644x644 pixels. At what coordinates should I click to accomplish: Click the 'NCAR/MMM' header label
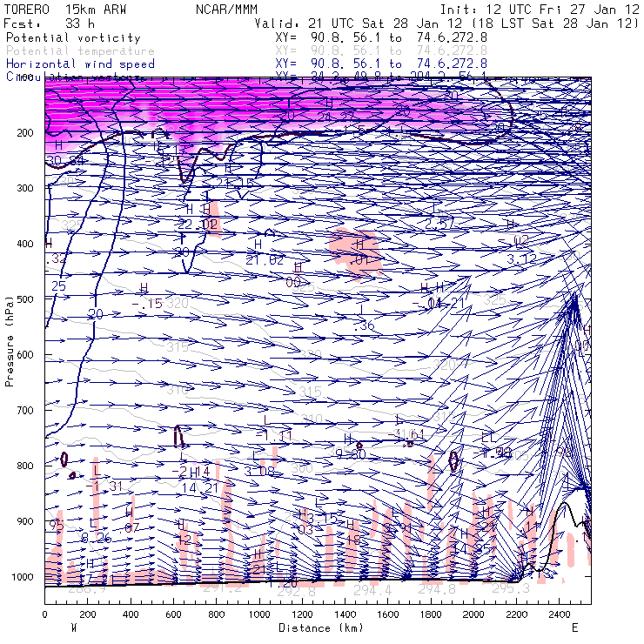(x=226, y=10)
